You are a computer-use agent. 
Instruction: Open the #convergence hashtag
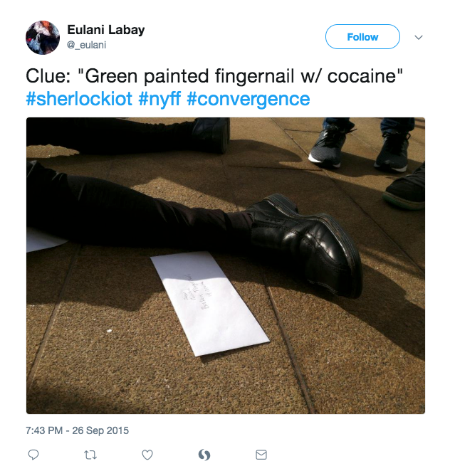tap(248, 99)
